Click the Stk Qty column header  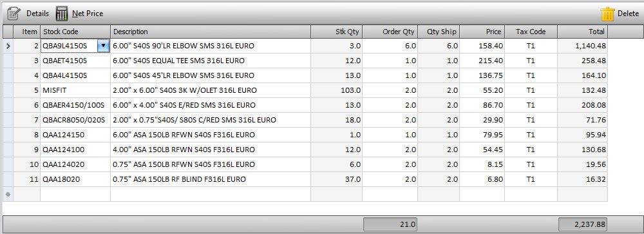click(336, 32)
